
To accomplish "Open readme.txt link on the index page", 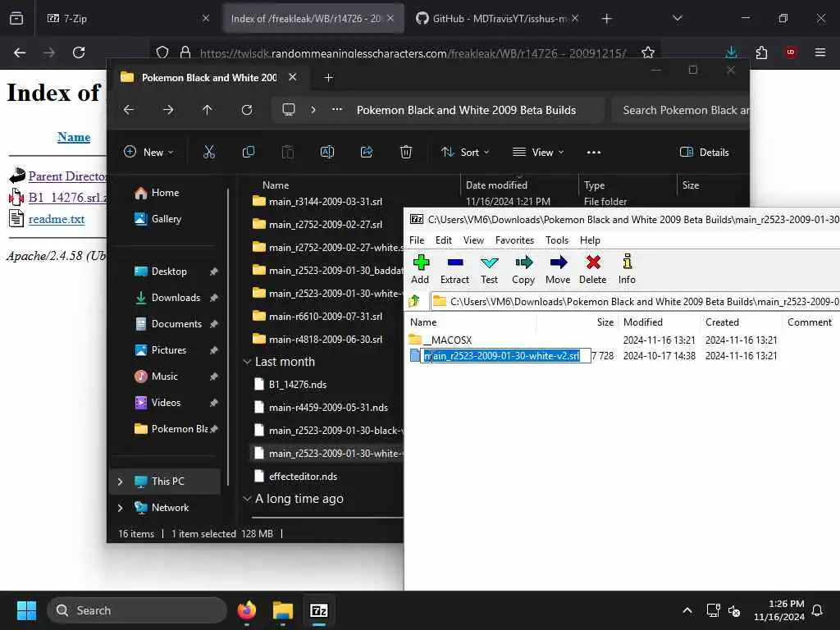I will pyautogui.click(x=57, y=219).
